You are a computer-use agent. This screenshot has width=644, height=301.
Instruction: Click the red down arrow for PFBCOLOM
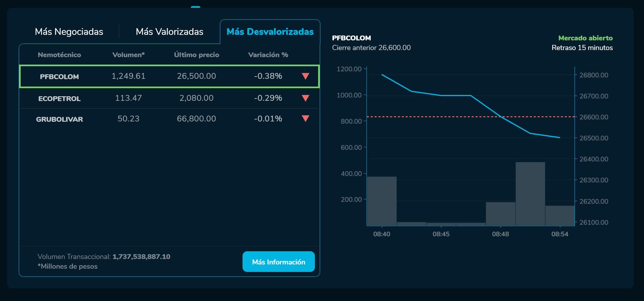(x=305, y=76)
